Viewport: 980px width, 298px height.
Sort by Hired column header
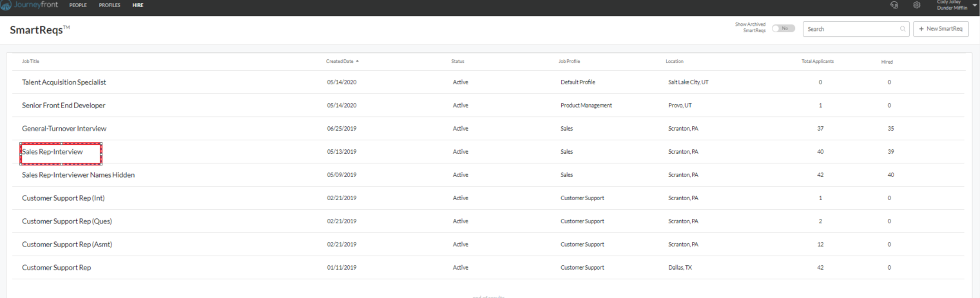[x=887, y=62]
